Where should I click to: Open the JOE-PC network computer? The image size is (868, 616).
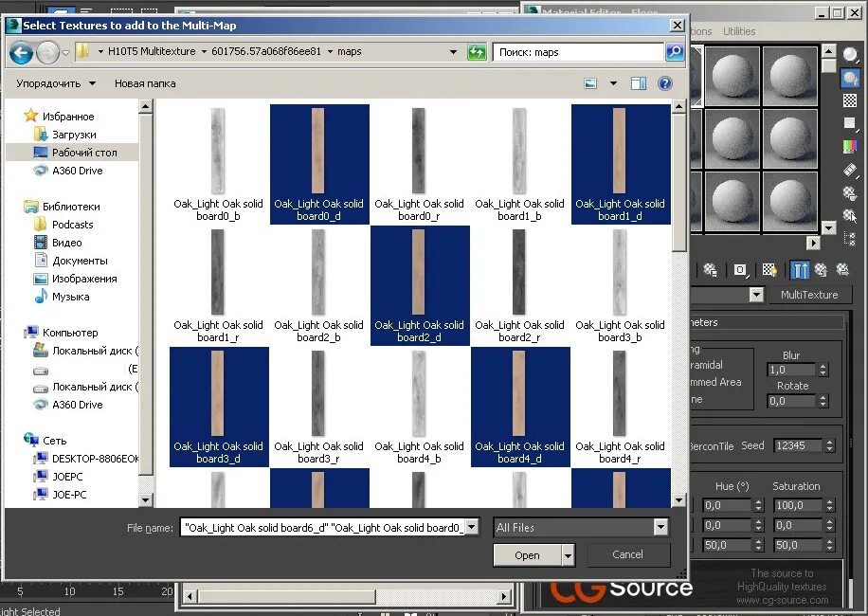coord(69,495)
